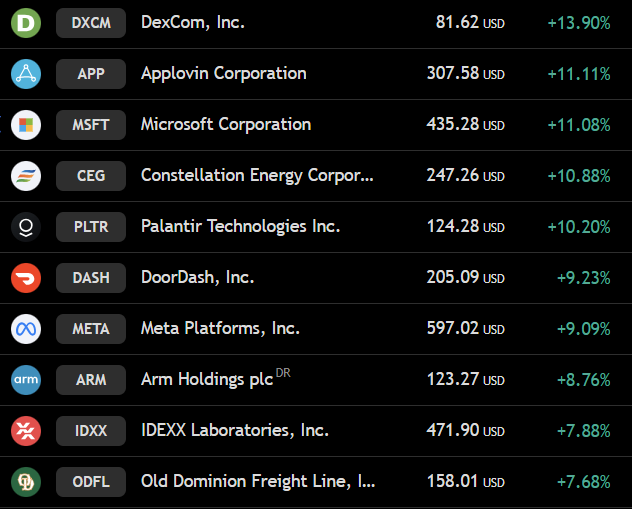Open the Palantir circle logo icon
The image size is (632, 509).
pyautogui.click(x=26, y=227)
